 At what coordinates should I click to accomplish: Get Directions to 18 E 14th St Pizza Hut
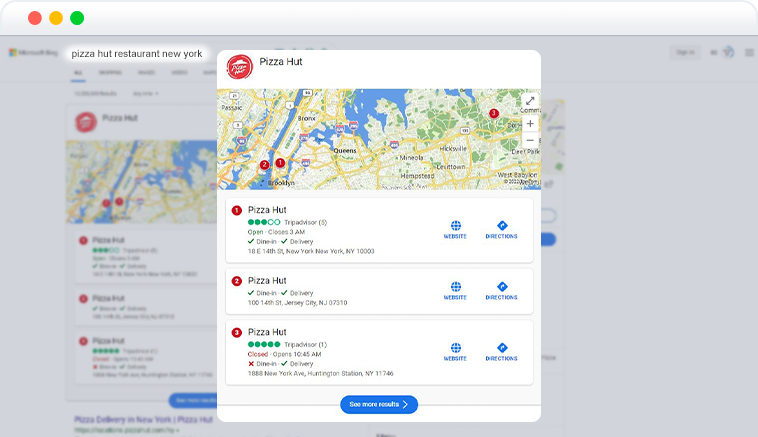pyautogui.click(x=502, y=230)
